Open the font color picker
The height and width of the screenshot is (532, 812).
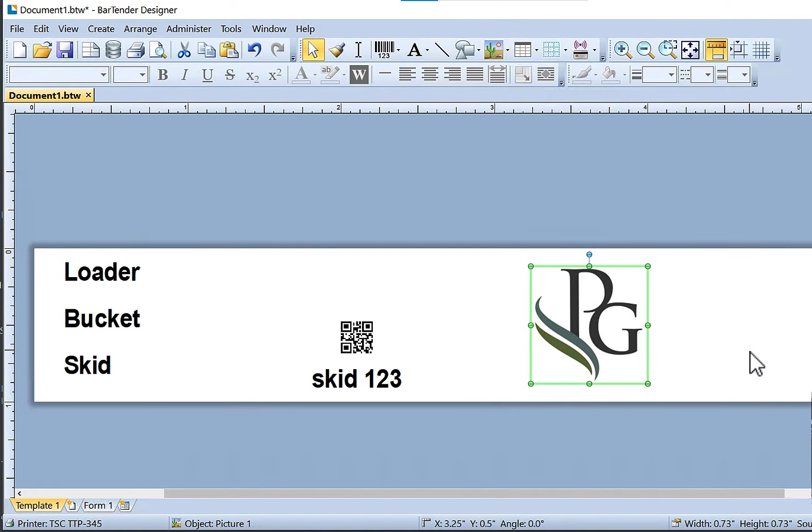301,75
